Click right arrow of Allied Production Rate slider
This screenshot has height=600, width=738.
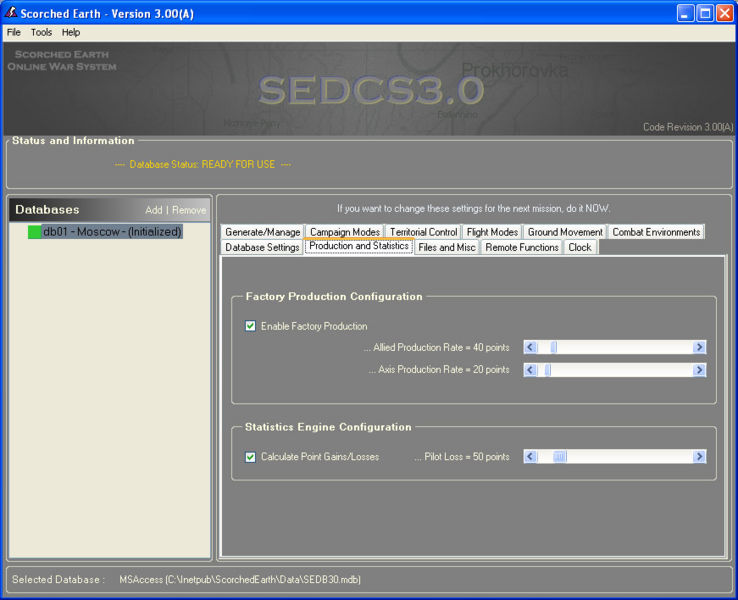click(x=699, y=348)
